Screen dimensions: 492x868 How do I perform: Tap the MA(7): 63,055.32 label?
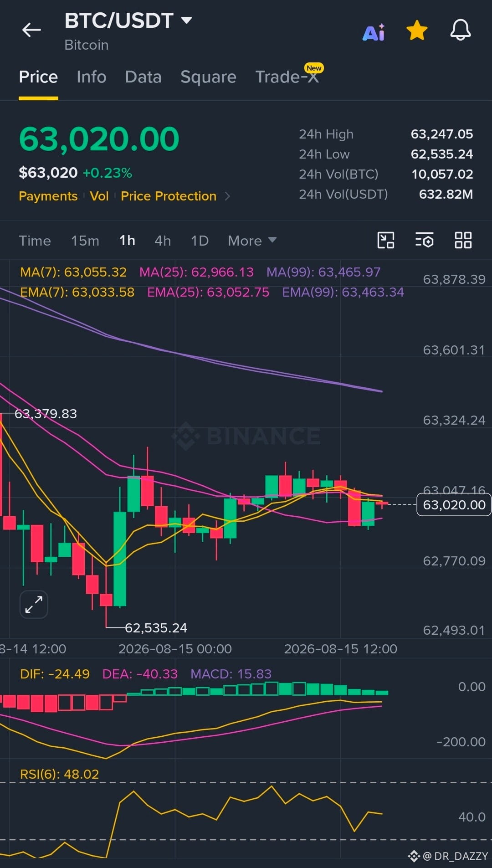[73, 272]
